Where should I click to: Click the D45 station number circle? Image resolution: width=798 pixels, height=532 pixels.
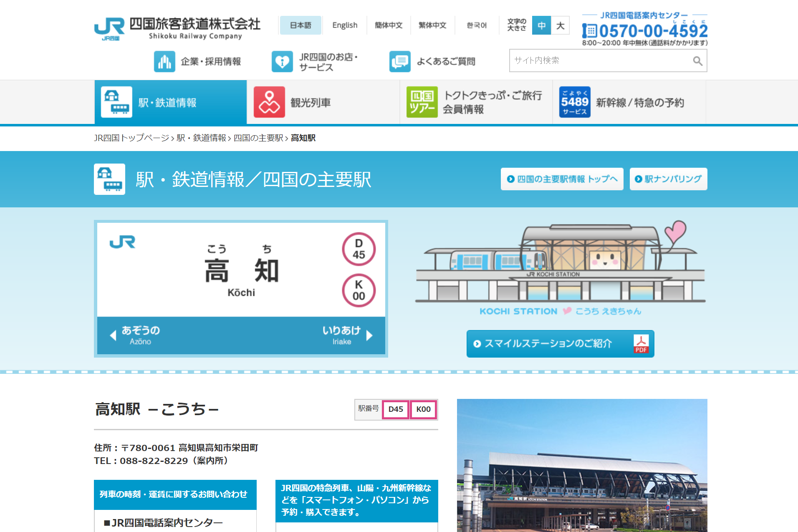tap(359, 249)
